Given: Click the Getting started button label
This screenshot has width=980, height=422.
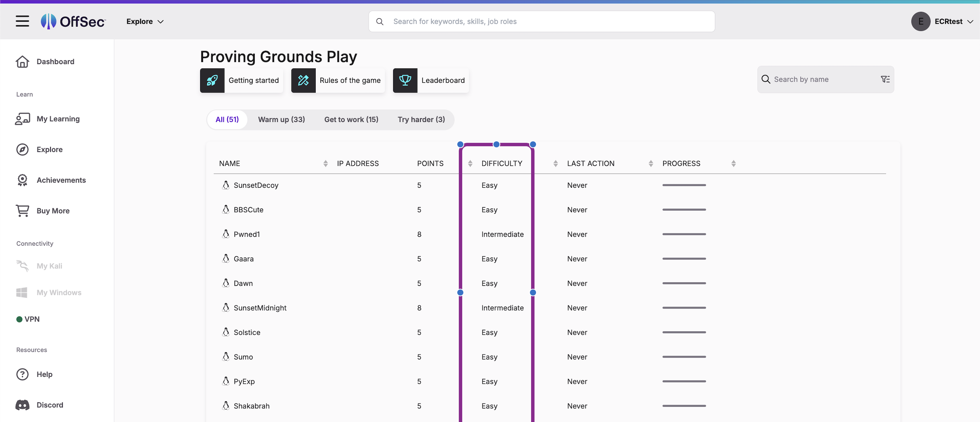Looking at the screenshot, I should 254,80.
